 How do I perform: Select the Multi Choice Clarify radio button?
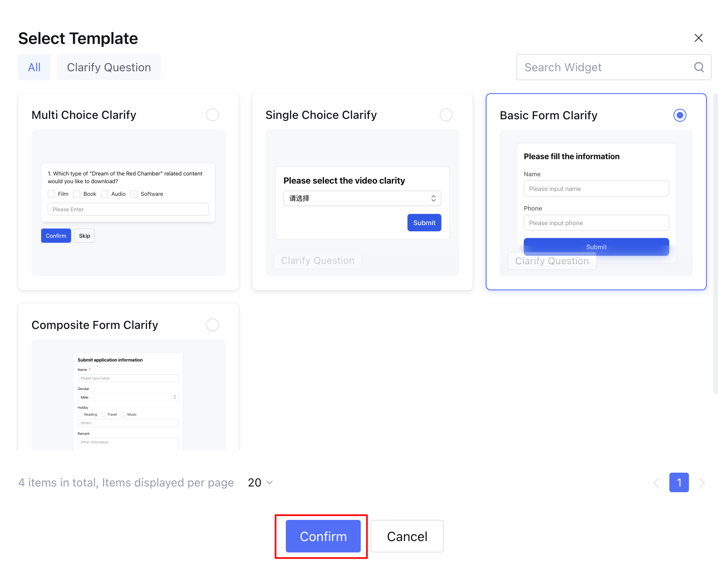pos(213,115)
